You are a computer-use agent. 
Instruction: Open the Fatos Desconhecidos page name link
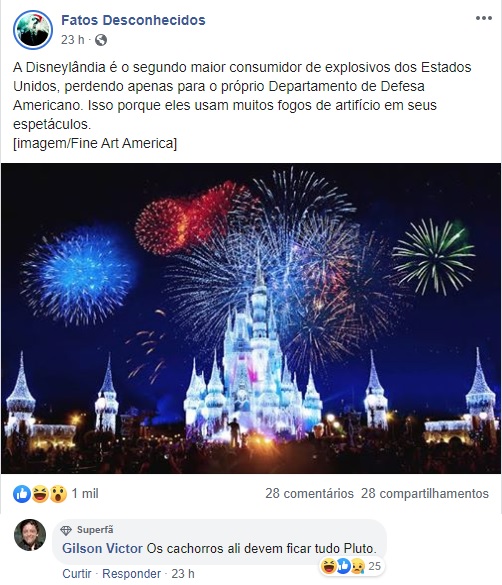pos(133,20)
